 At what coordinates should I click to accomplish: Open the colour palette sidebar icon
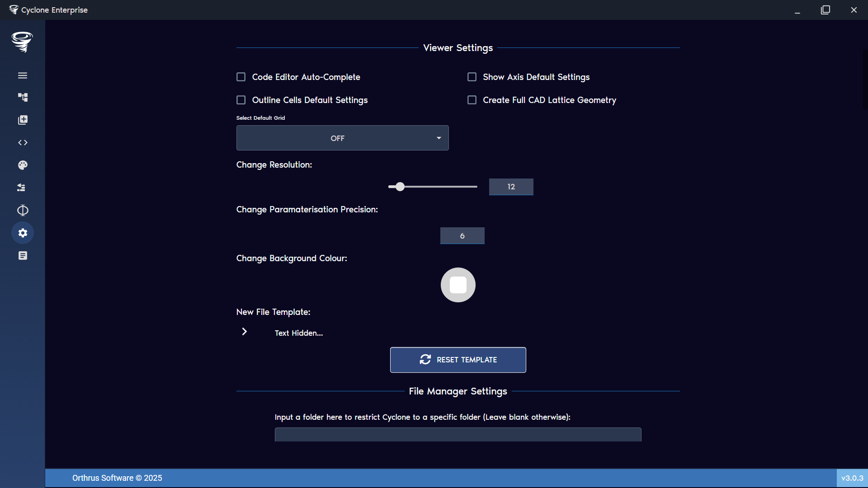point(22,165)
